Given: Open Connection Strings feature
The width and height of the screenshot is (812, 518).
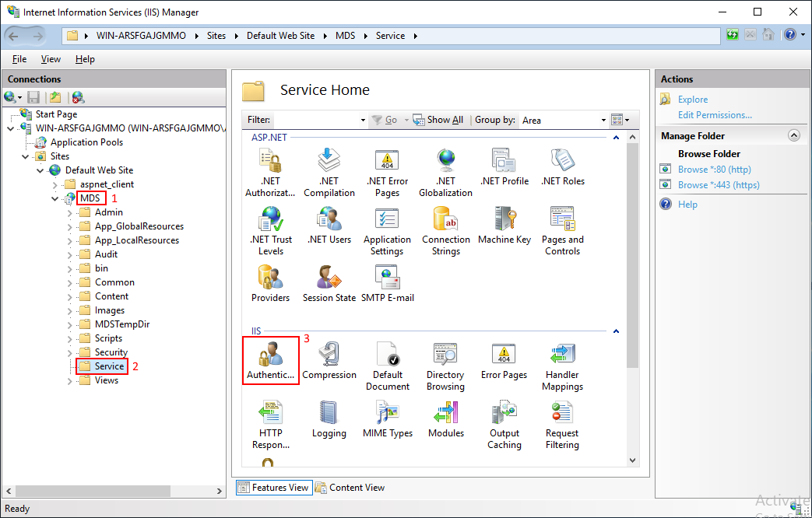Looking at the screenshot, I should pyautogui.click(x=445, y=231).
